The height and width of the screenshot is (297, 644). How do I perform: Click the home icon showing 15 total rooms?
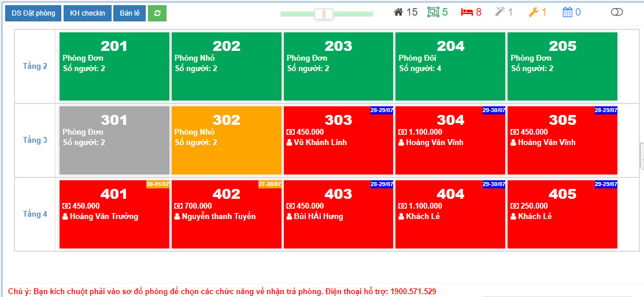click(x=399, y=12)
